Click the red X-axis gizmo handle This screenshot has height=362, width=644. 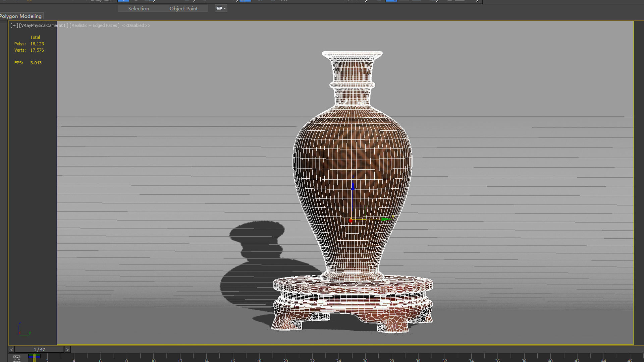(x=351, y=221)
